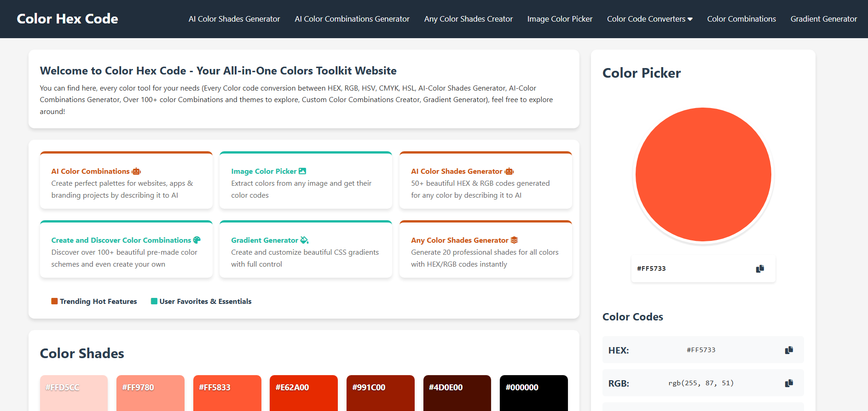
Task: Click the Color Picker heading
Action: pyautogui.click(x=642, y=73)
